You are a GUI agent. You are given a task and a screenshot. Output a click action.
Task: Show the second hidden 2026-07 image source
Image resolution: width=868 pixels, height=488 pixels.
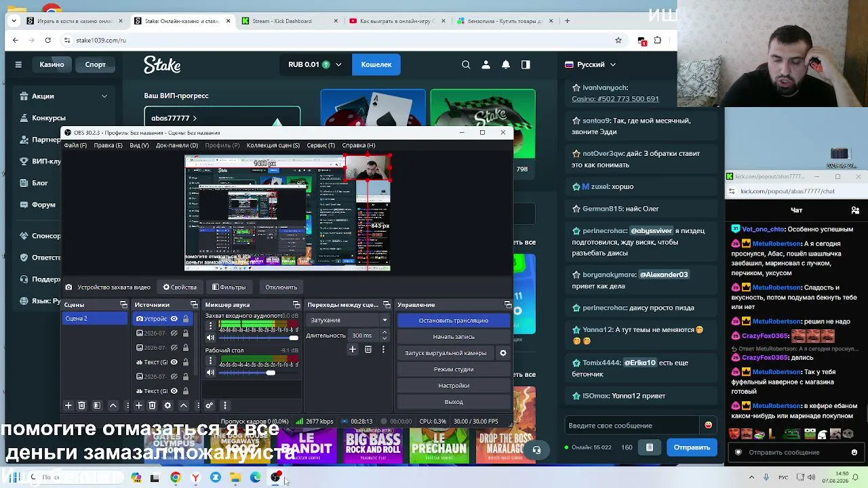[x=174, y=348]
